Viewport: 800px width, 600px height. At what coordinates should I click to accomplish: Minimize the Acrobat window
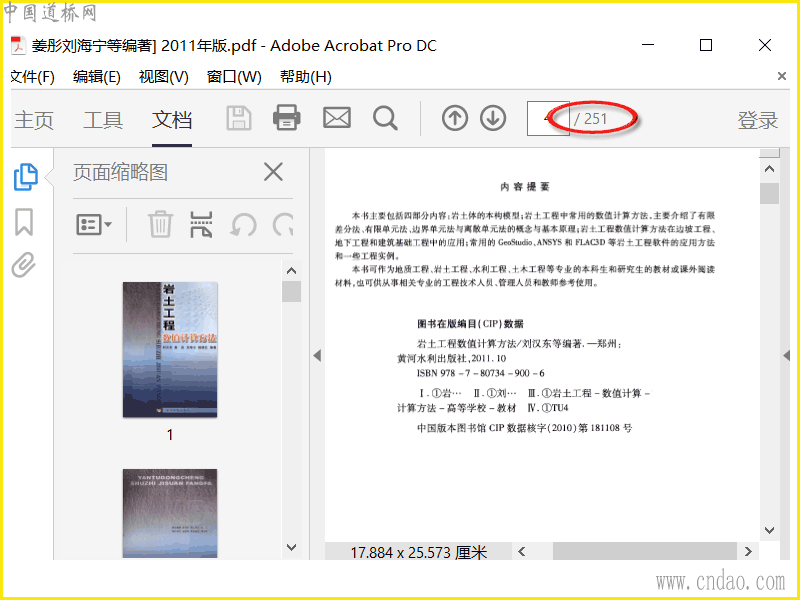pos(648,45)
